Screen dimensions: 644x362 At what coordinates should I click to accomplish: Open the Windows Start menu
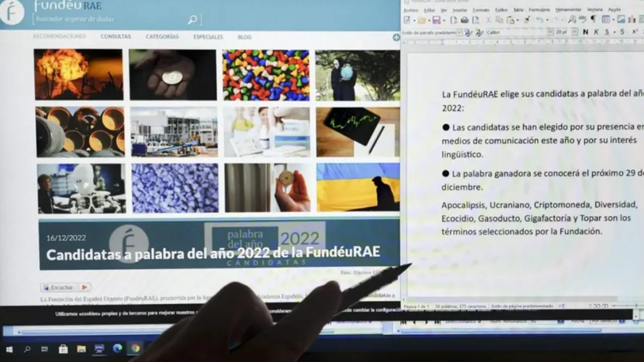(9, 348)
